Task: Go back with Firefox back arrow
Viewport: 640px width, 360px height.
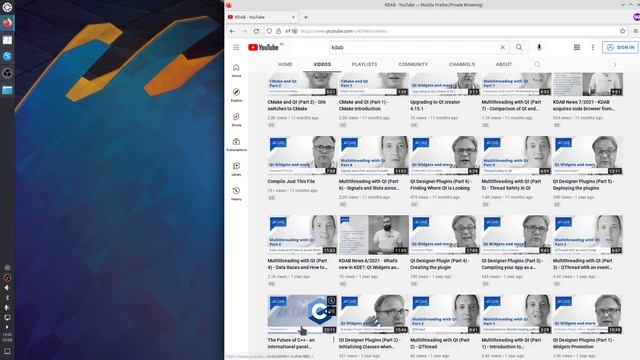Action: pyautogui.click(x=232, y=31)
